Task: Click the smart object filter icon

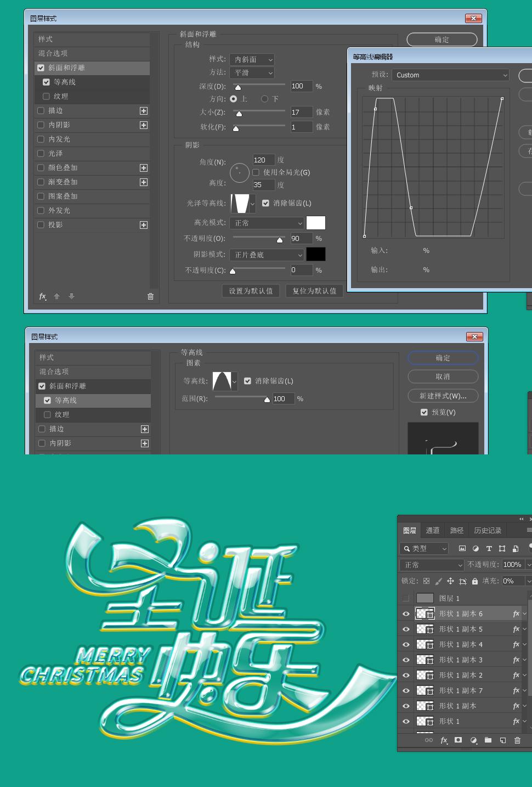Action: point(516,548)
